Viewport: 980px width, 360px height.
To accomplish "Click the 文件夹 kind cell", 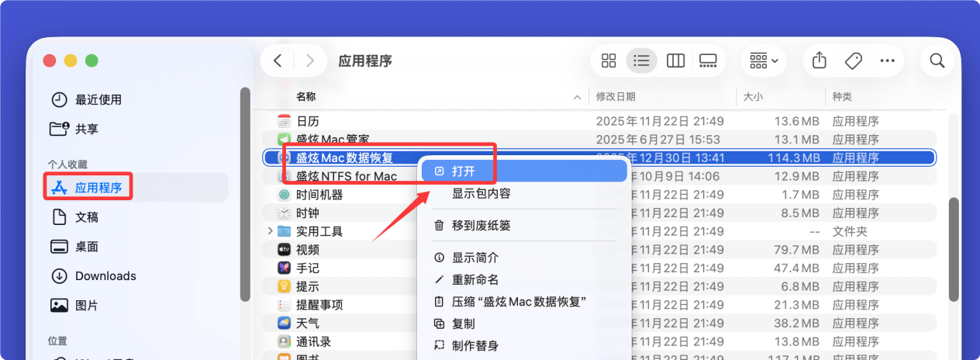I will (x=850, y=231).
